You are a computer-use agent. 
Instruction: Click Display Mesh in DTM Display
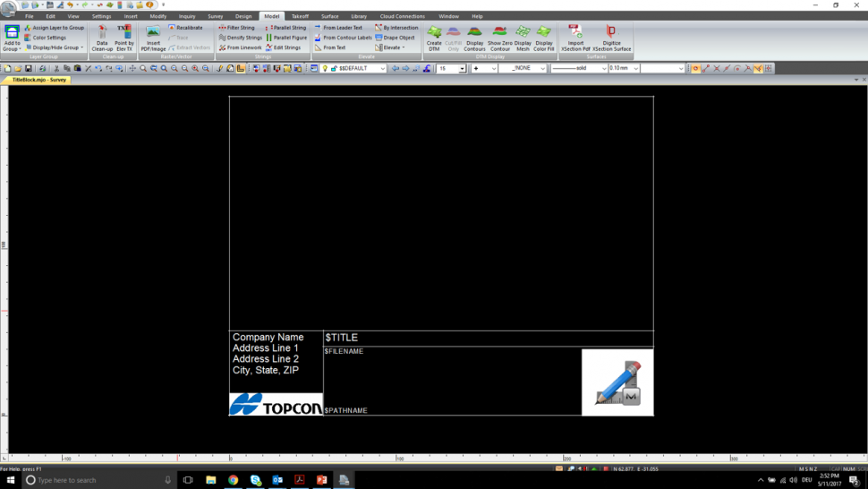point(523,37)
